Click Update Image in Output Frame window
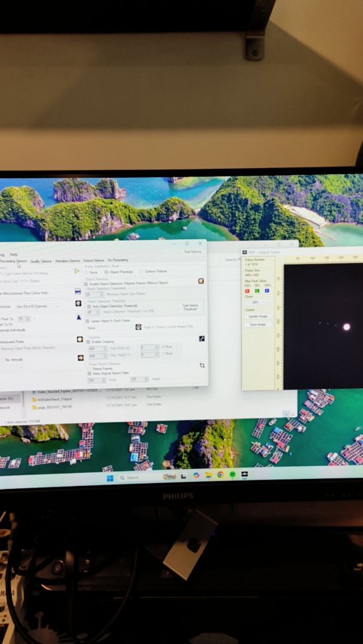The image size is (363, 644). point(258,317)
